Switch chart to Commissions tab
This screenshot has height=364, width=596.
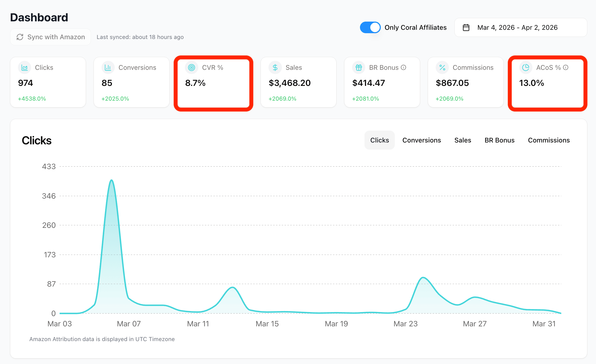[549, 140]
